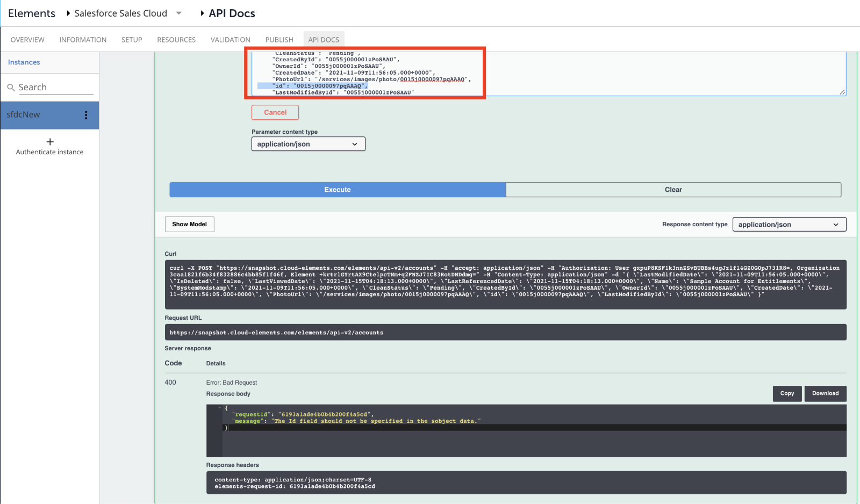This screenshot has height=504, width=860.
Task: Click the error message line in response body
Action: [x=356, y=421]
